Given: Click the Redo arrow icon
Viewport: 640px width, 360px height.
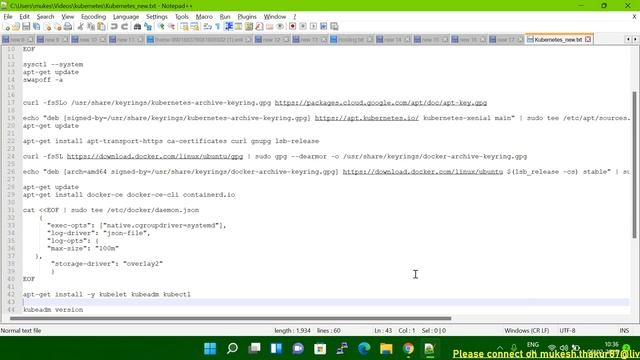Looking at the screenshot, I should pyautogui.click(x=124, y=27).
